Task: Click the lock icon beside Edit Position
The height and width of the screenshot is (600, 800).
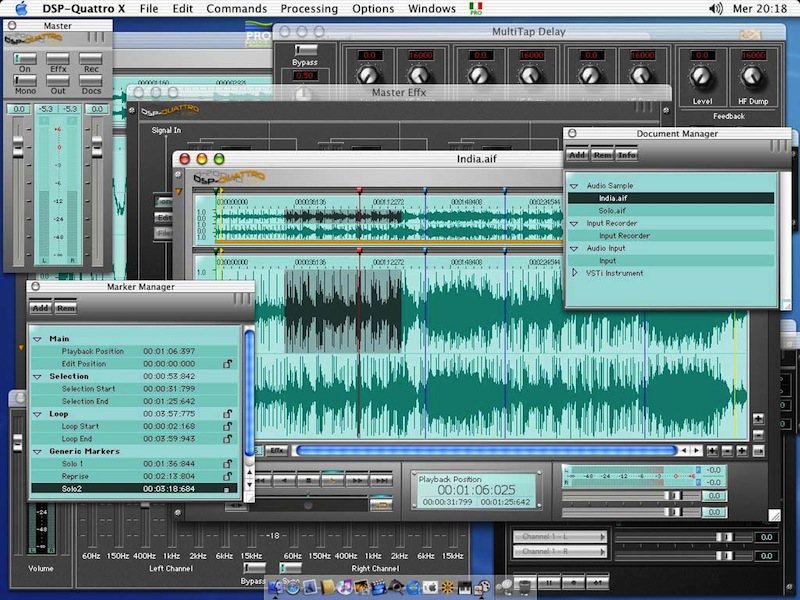Action: 228,364
